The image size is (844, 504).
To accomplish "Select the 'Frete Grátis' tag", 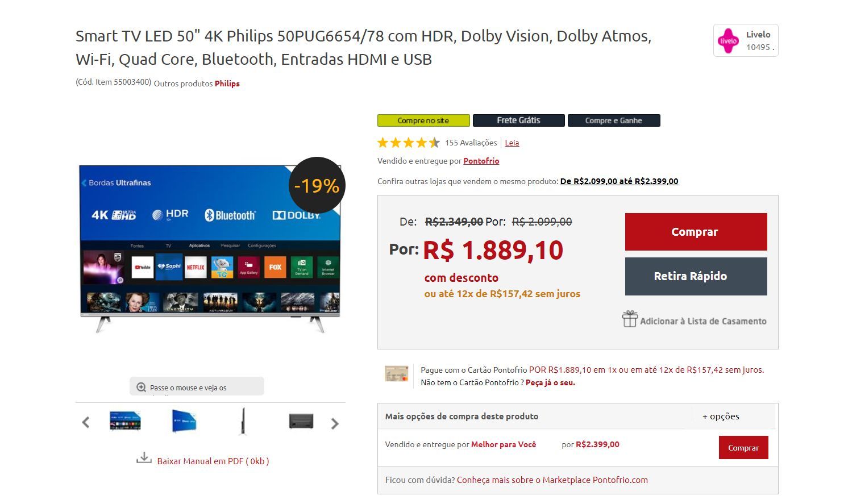I will (518, 120).
